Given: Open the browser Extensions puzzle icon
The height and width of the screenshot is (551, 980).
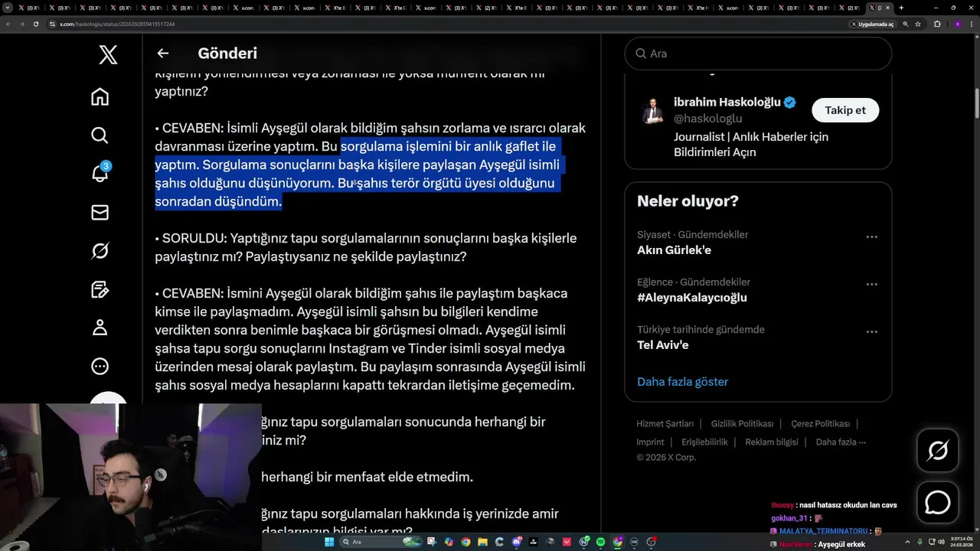Looking at the screenshot, I should (x=937, y=24).
